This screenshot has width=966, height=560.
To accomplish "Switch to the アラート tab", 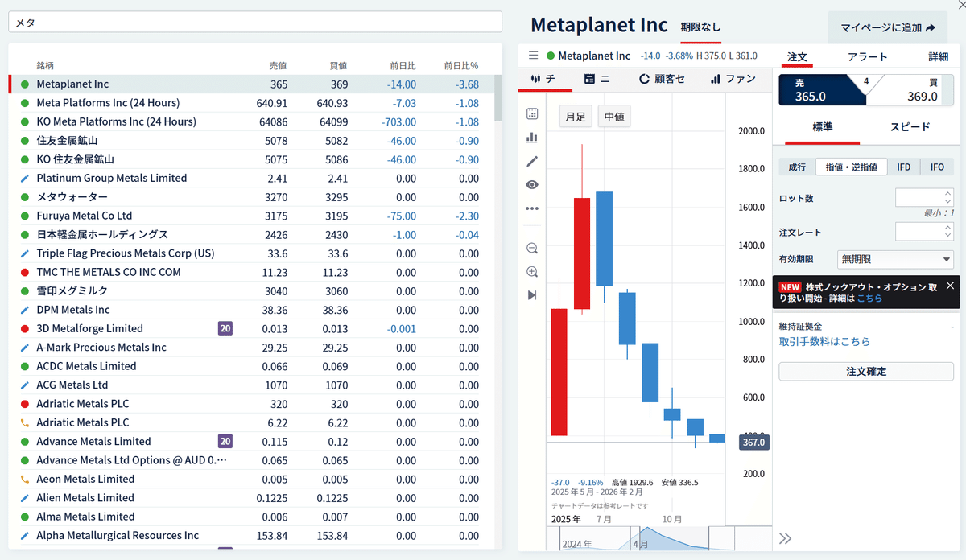I will point(867,57).
